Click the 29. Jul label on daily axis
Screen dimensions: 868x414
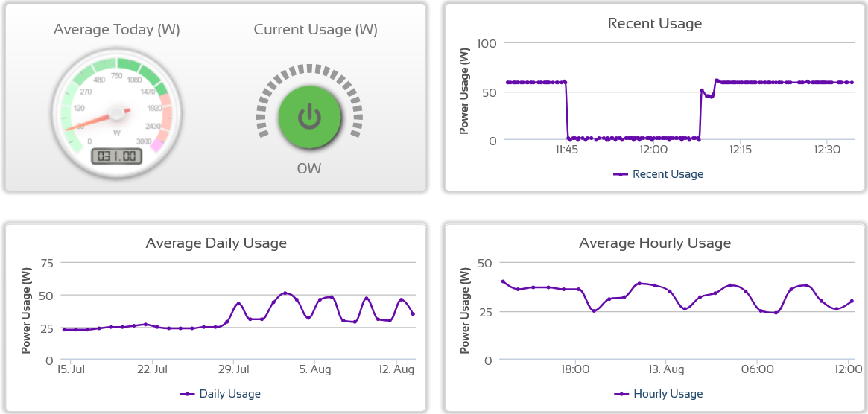(x=232, y=369)
